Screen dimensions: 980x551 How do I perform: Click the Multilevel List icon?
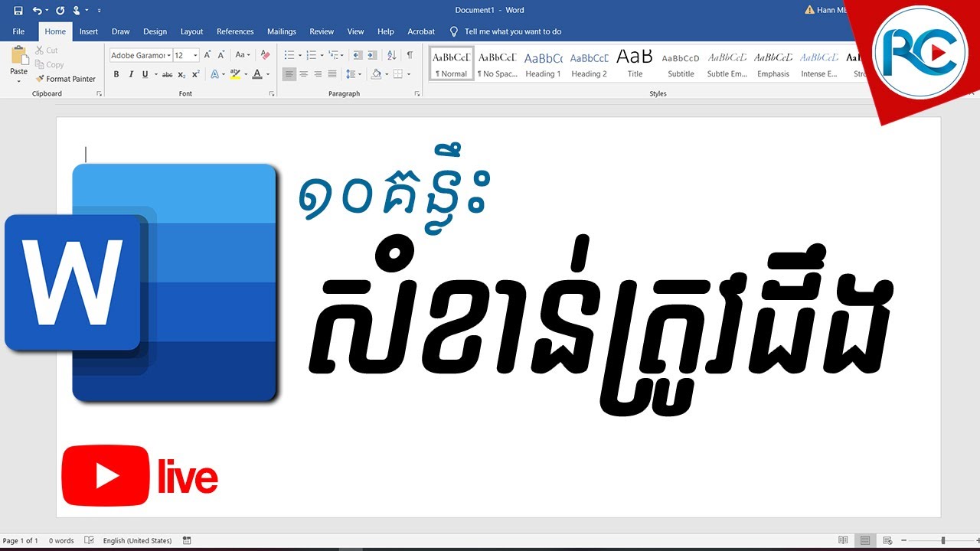[x=333, y=55]
